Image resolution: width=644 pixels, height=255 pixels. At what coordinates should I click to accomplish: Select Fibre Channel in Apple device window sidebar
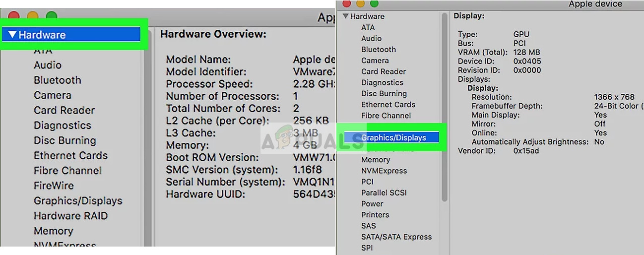click(386, 116)
